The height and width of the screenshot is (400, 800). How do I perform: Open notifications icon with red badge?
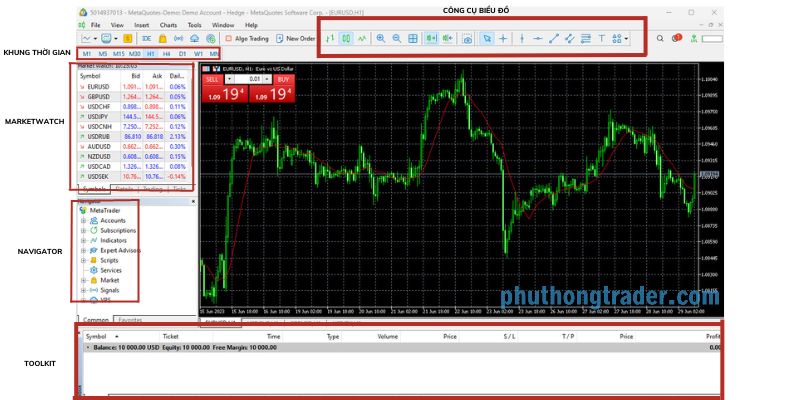click(677, 38)
